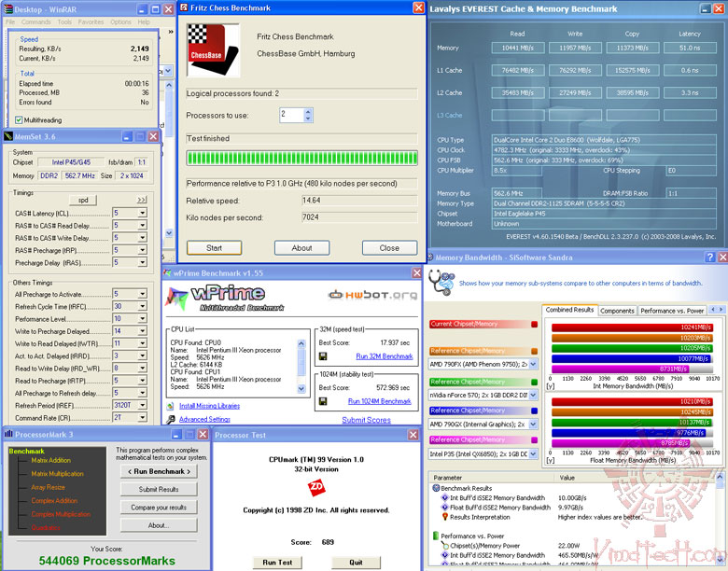Switch to the Performance vs. Power tab

672,311
